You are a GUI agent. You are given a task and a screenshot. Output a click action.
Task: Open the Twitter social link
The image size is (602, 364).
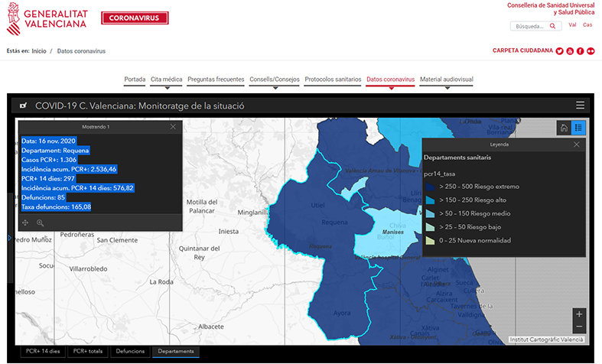pyautogui.click(x=560, y=51)
